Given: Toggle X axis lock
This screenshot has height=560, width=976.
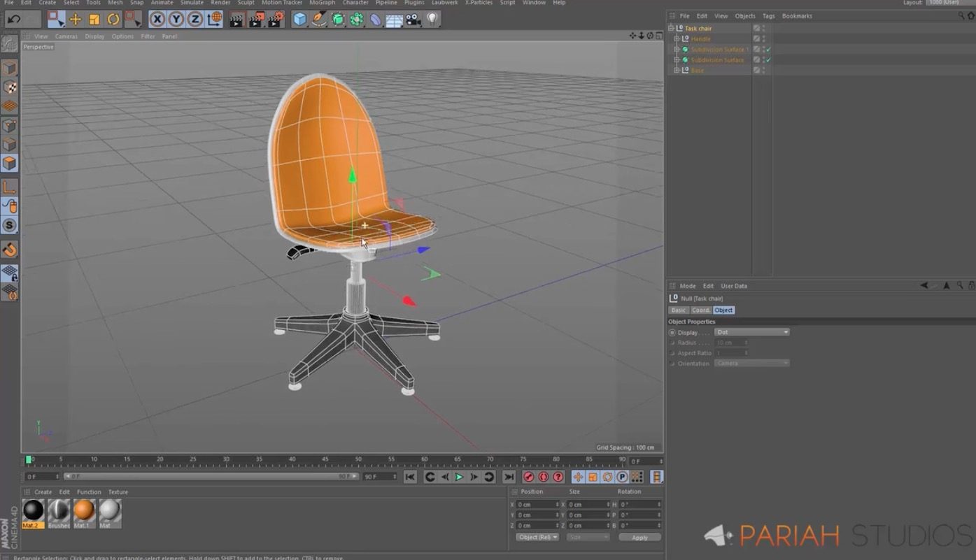Looking at the screenshot, I should pos(157,20).
